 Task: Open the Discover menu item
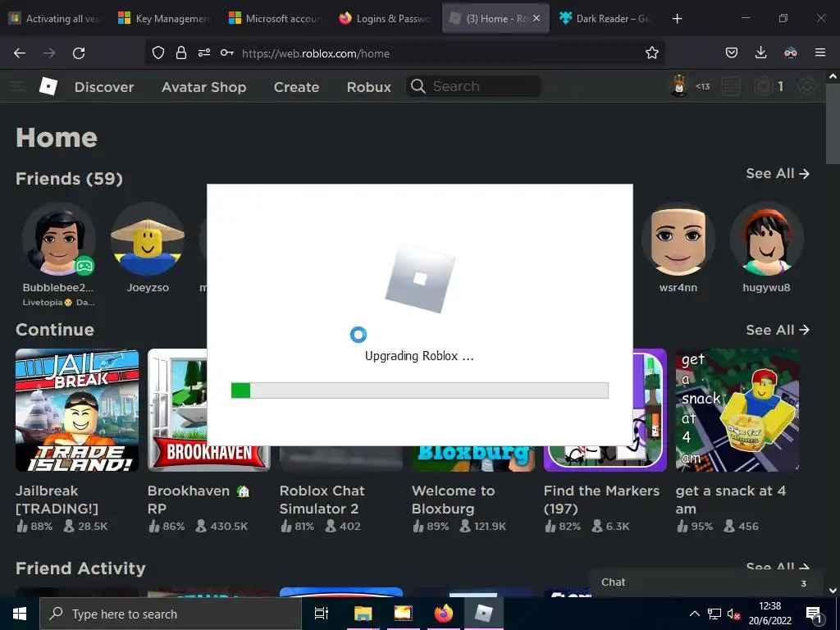pyautogui.click(x=104, y=87)
